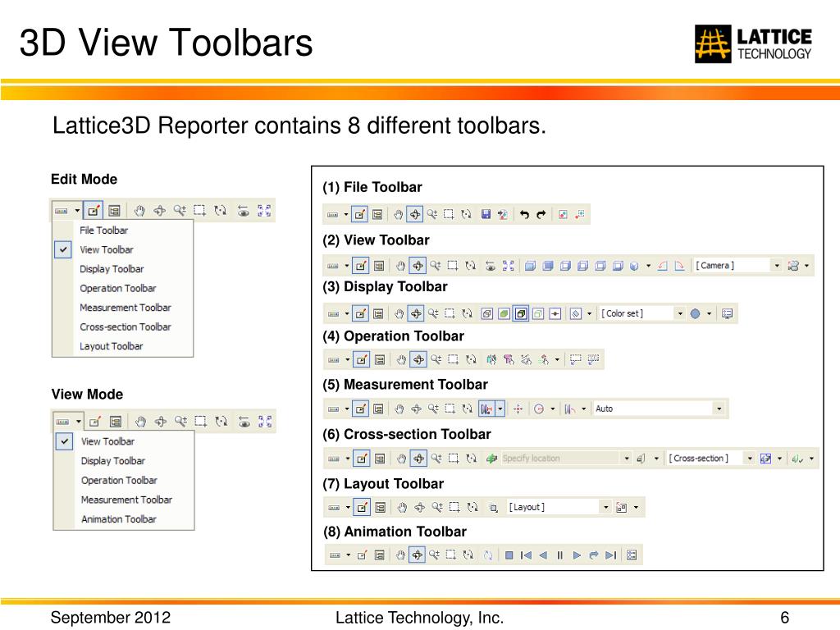This screenshot has width=840, height=630.
Task: Toggle the panel list button in Edit Mode toolbar
Action: [114, 211]
